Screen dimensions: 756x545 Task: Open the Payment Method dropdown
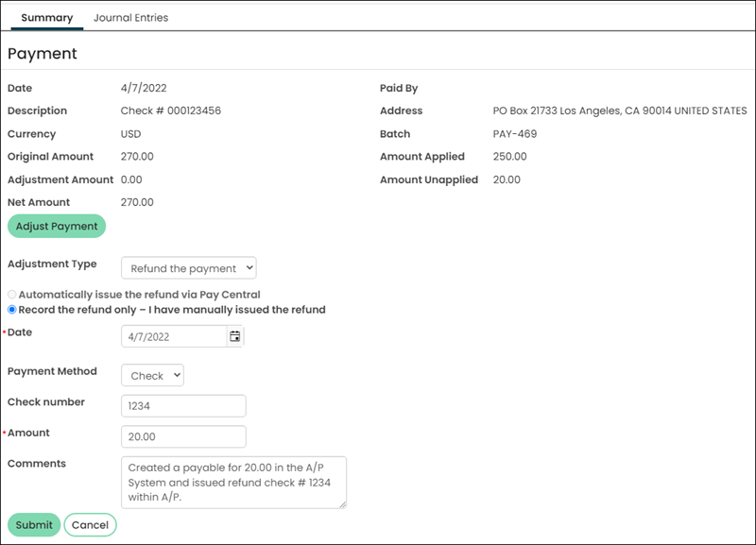coord(152,375)
